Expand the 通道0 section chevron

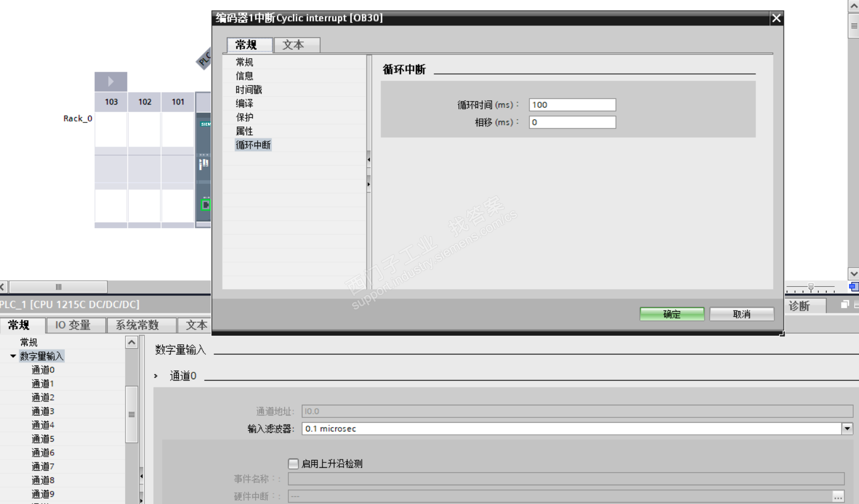click(x=156, y=376)
